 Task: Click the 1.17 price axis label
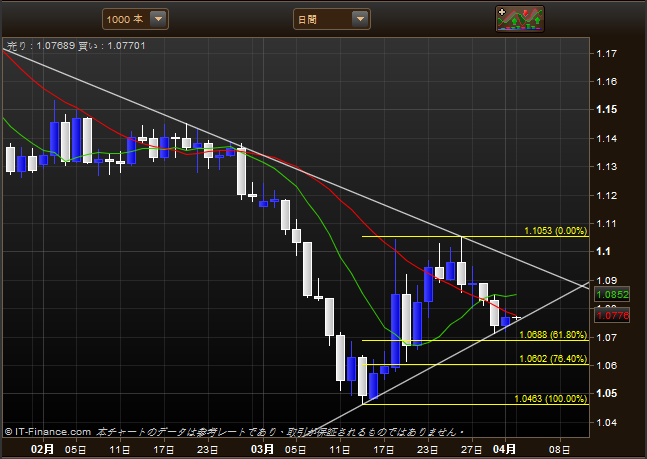point(607,53)
